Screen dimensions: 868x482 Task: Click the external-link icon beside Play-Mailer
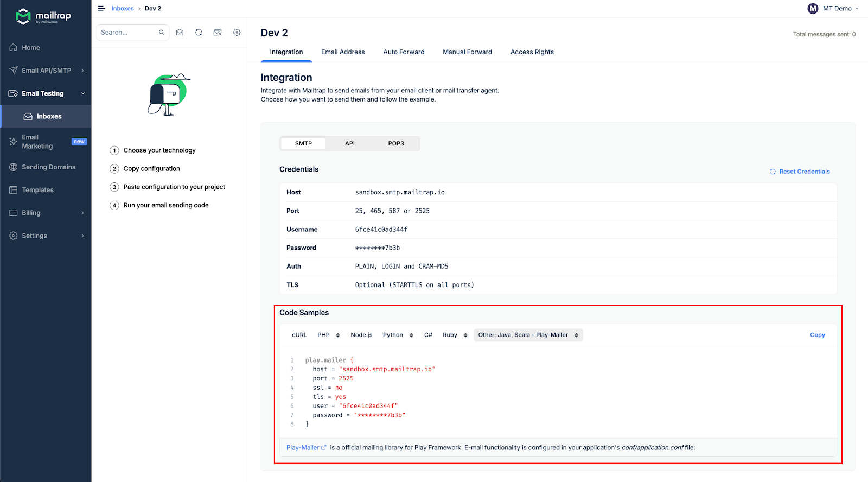[324, 448]
